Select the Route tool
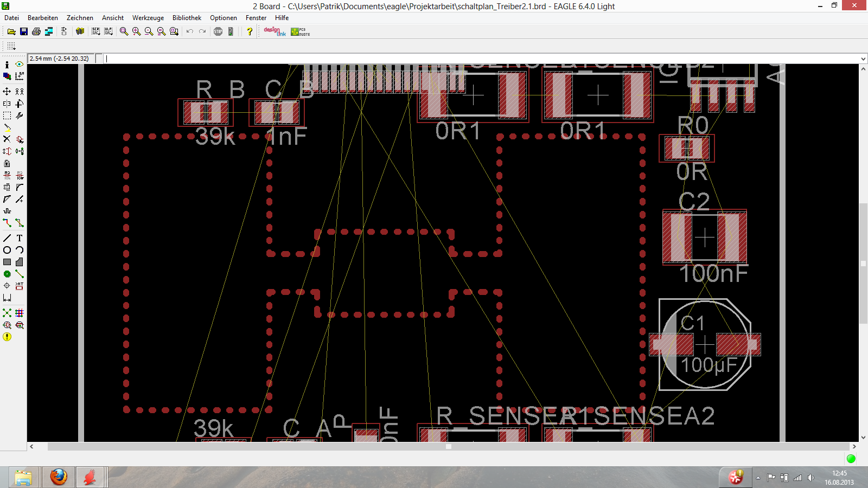Viewport: 868px width, 488px height. (7, 223)
